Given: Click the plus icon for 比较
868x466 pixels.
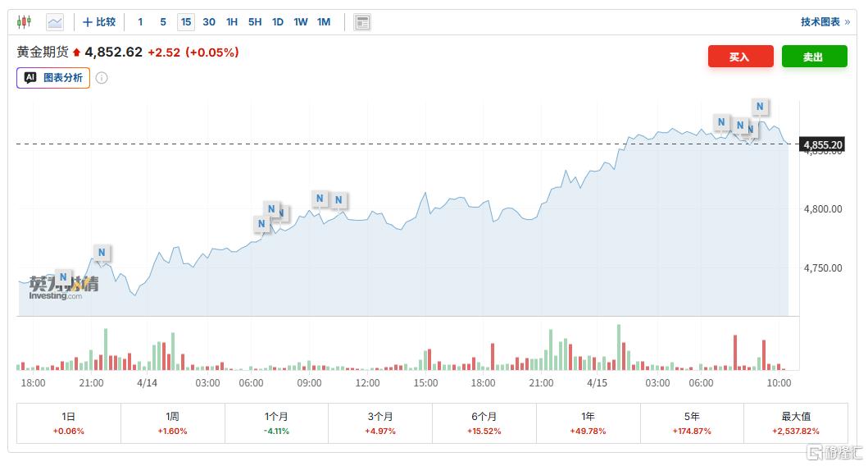Looking at the screenshot, I should tap(88, 22).
